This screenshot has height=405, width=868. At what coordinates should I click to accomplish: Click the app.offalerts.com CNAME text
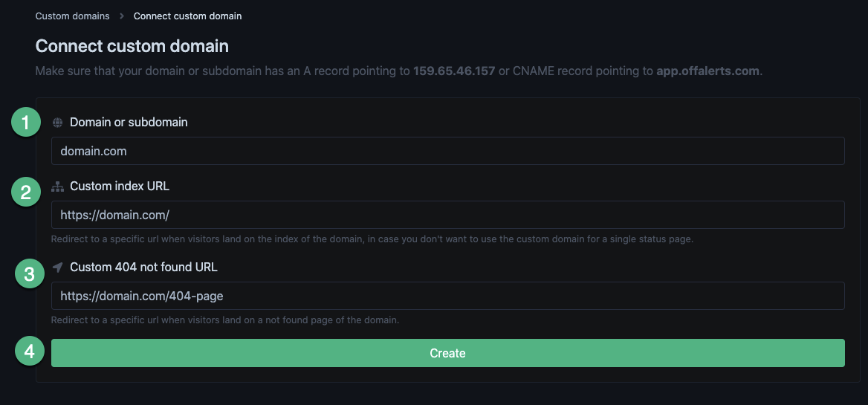(707, 71)
